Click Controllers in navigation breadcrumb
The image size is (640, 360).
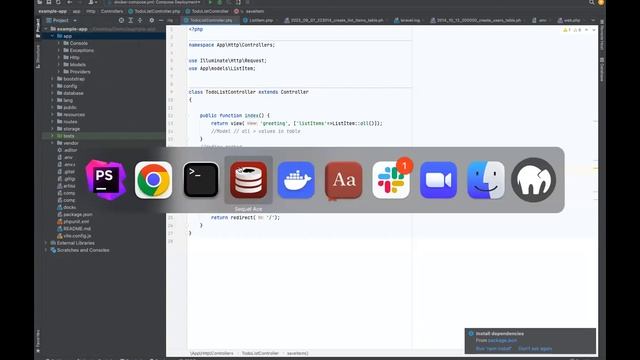[112, 11]
